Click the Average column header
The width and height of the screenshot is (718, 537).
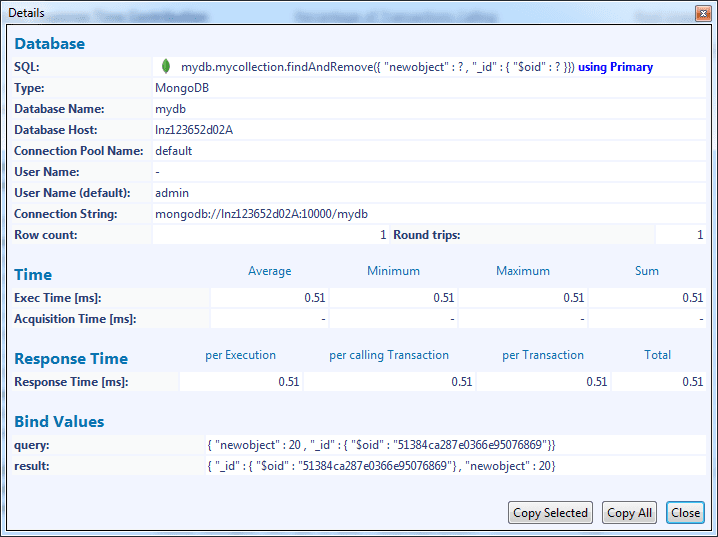click(270, 271)
